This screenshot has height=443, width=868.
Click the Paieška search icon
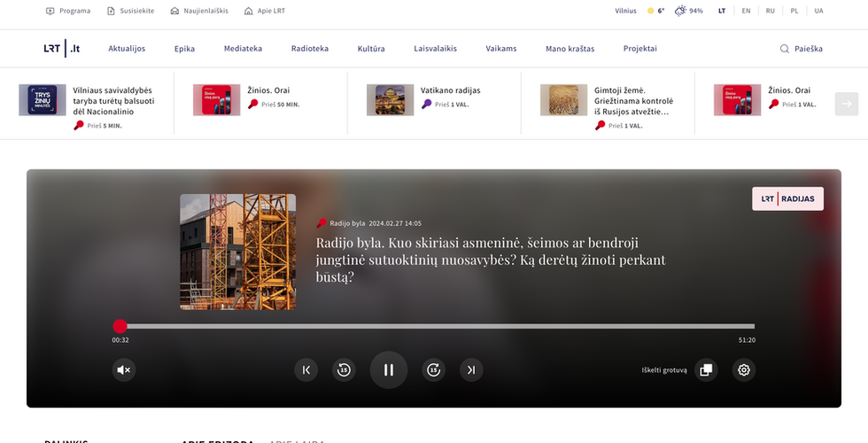coord(785,49)
